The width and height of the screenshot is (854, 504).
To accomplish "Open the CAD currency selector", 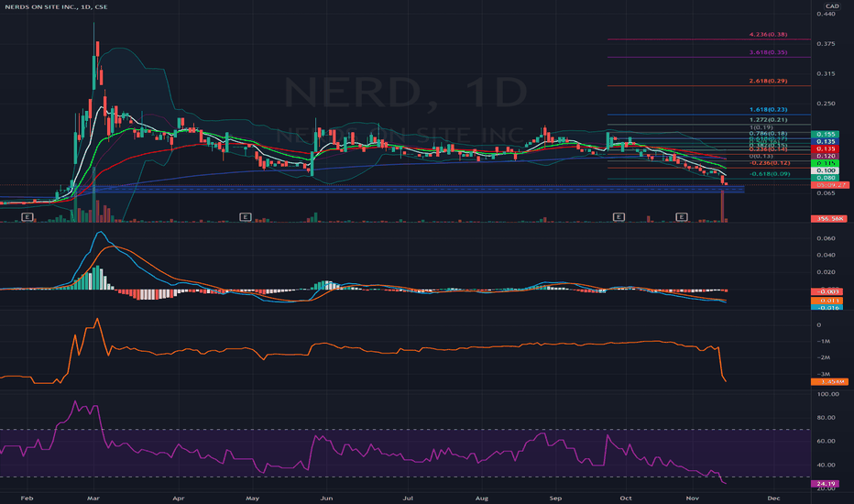I will point(832,6).
